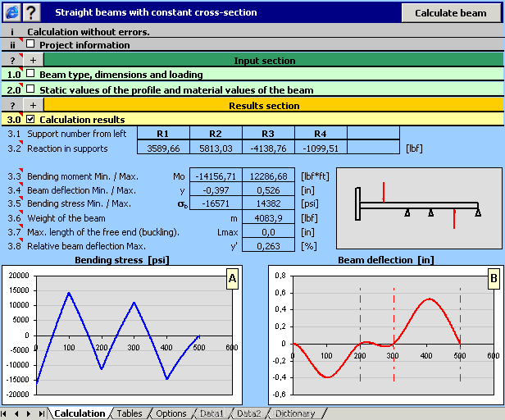Enable the Project information checkbox
The image size is (505, 420).
tap(30, 44)
